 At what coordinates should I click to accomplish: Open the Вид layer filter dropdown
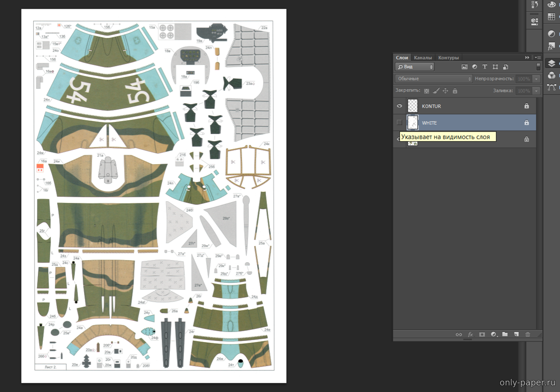point(414,67)
